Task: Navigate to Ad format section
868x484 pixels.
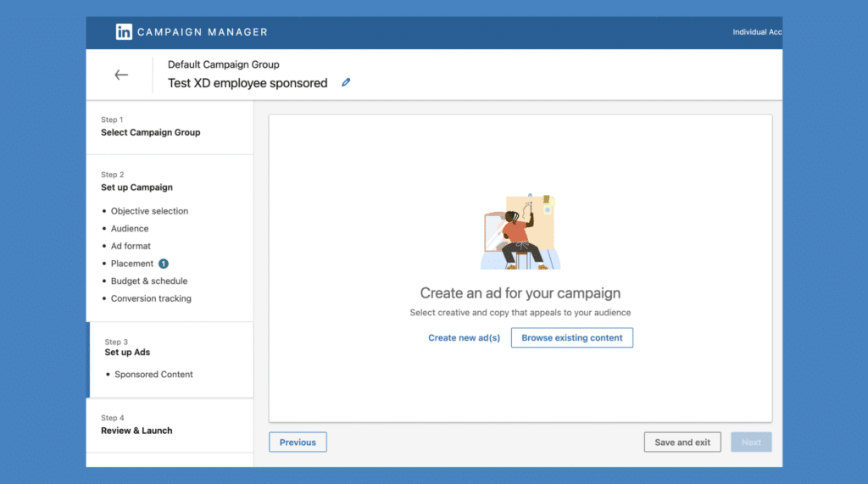Action: 131,246
